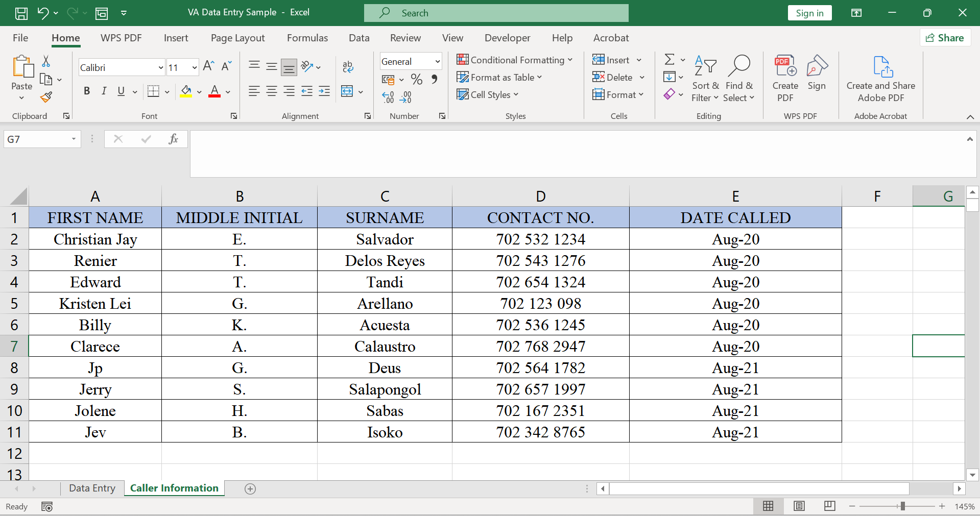The width and height of the screenshot is (980, 516).
Task: Click the Fill down arrow icon
Action: [x=670, y=77]
